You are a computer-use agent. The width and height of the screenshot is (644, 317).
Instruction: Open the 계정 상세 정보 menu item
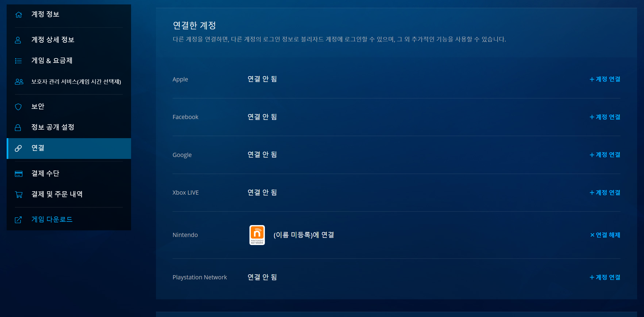coord(53,40)
